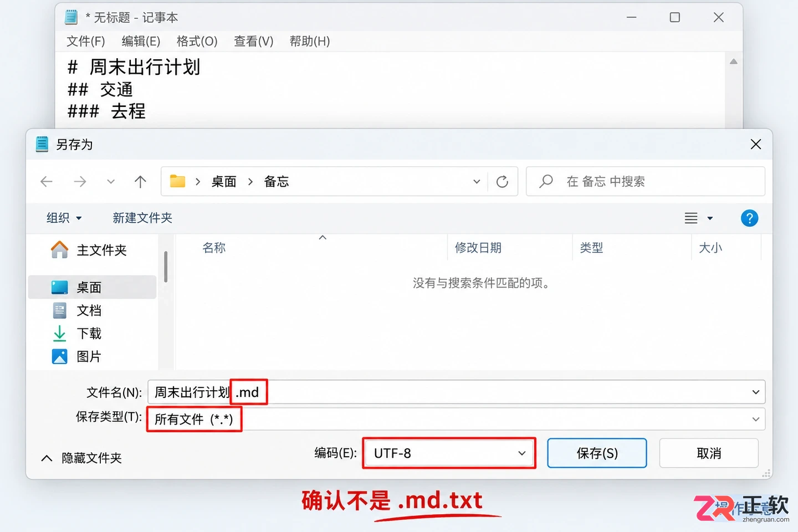Click 桌面 in the address bar path
The width and height of the screenshot is (798, 532).
tap(224, 182)
